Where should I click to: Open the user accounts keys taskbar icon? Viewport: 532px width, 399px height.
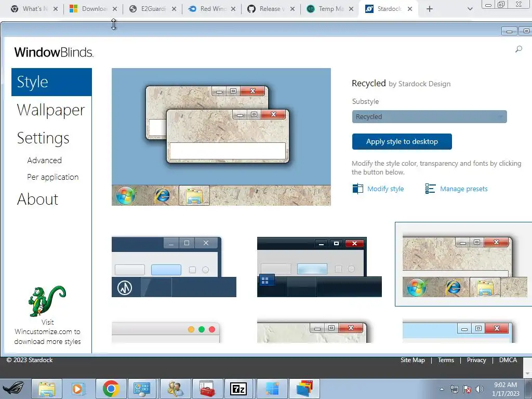tap(176, 389)
